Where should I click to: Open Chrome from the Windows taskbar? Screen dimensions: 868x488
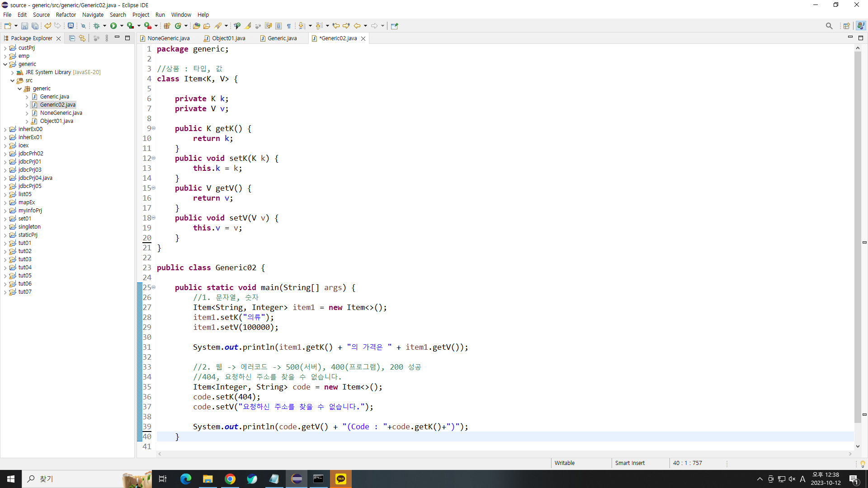[230, 479]
